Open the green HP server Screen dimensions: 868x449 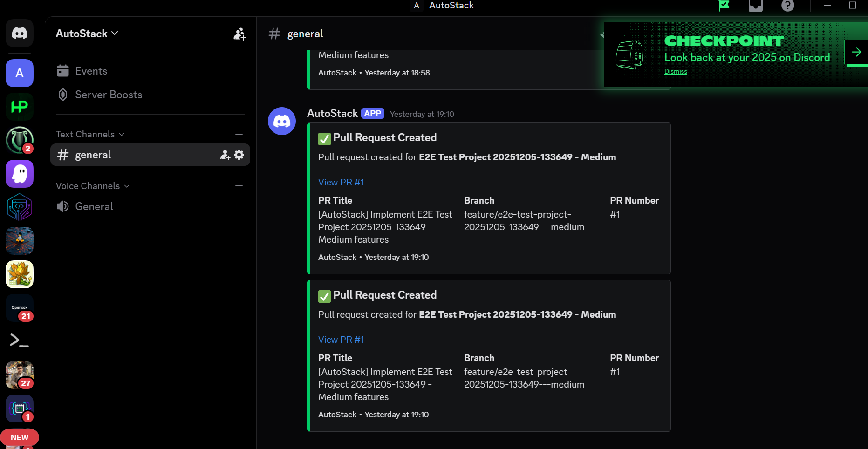point(20,107)
